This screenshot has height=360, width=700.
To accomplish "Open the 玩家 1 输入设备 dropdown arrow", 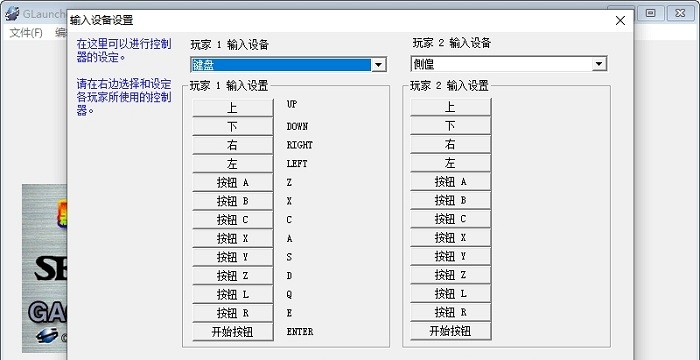I will pos(379,65).
